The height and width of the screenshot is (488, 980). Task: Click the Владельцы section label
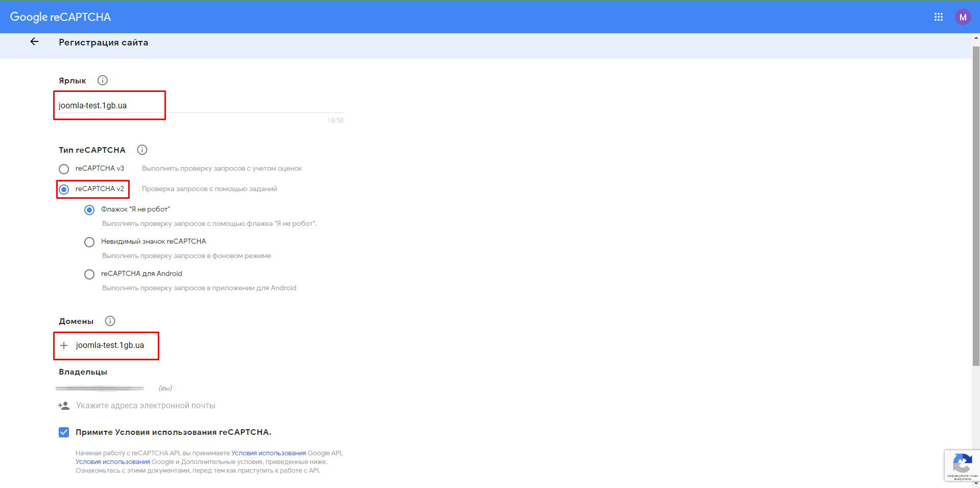[83, 372]
